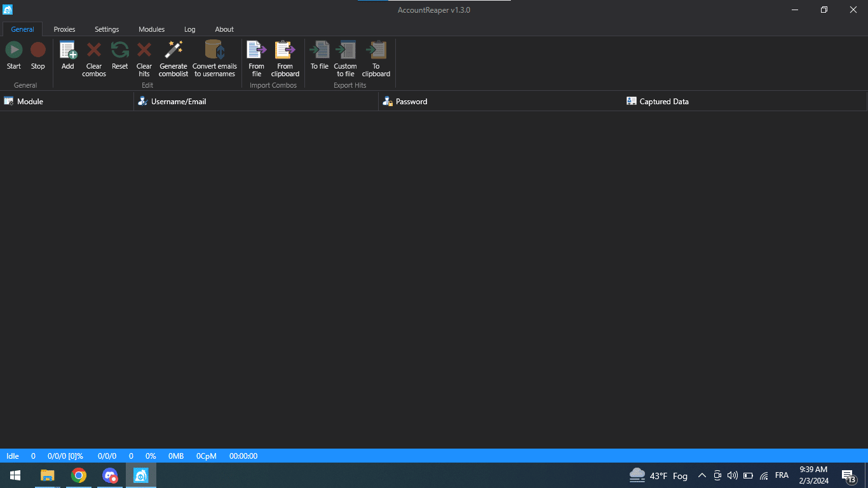Open the Proxies tab

coord(64,29)
